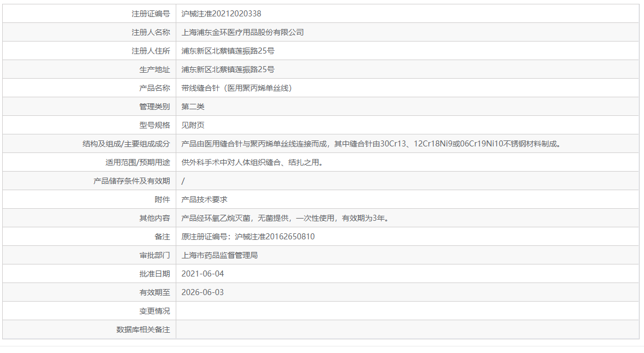
Task: Click the label 产品名称
Action: pos(154,88)
